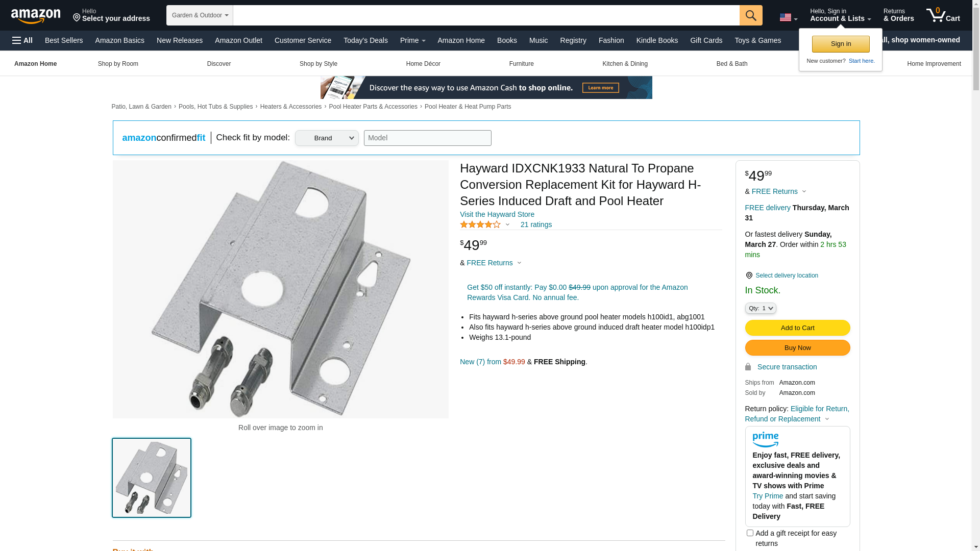The image size is (980, 551).
Task: Click the Prime logo in sidebar
Action: coord(765,439)
